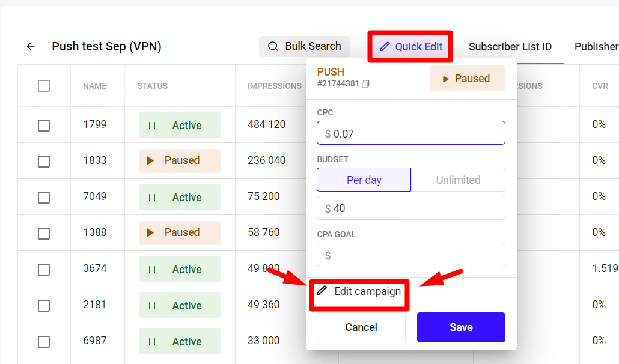Tick the select-all checkbox in the table header
Image resolution: width=619 pixels, height=364 pixels.
tap(44, 86)
